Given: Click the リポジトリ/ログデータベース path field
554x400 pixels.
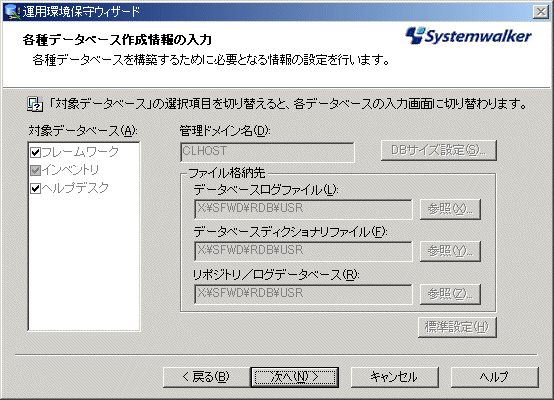Looking at the screenshot, I should coord(303,294).
